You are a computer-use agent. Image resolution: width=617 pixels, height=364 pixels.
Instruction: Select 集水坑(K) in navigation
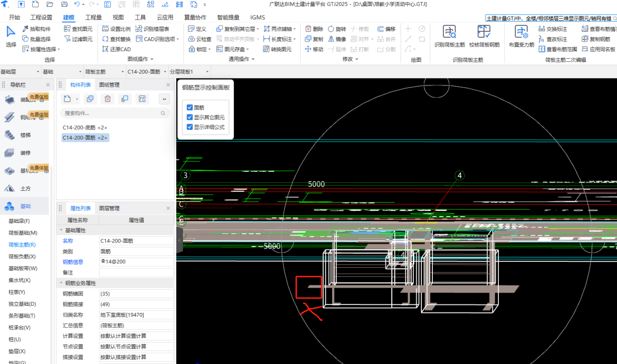(x=19, y=280)
